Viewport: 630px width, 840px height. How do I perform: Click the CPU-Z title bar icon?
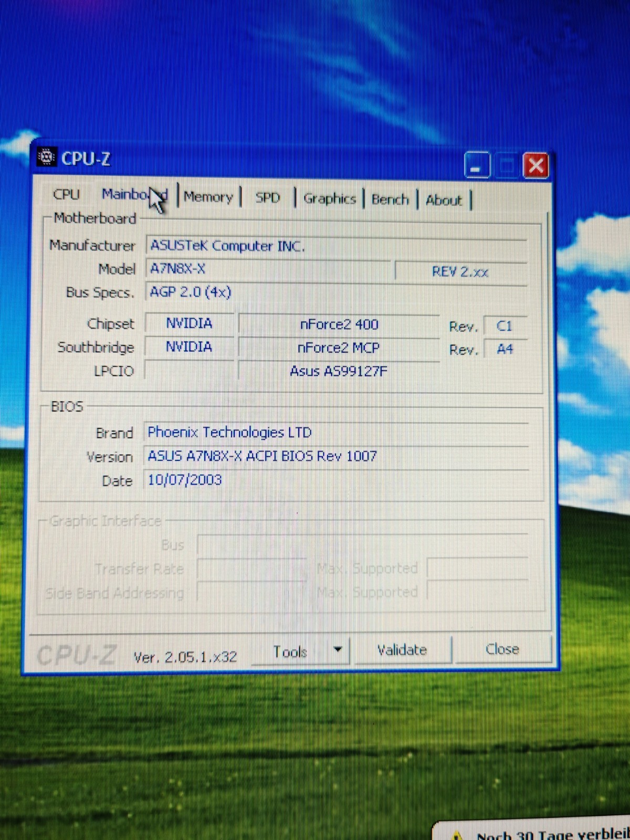[47, 156]
